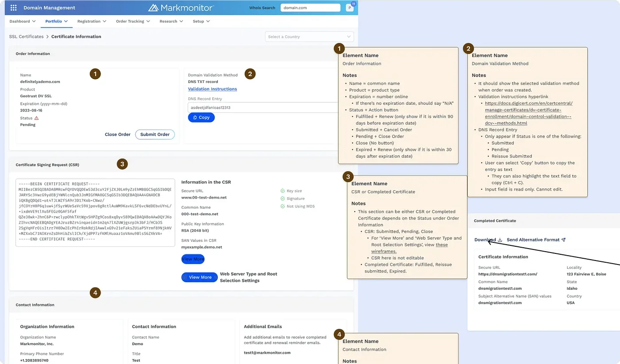Click Send Alternative Format
Screen dimensions: 620x364
click(x=533, y=240)
